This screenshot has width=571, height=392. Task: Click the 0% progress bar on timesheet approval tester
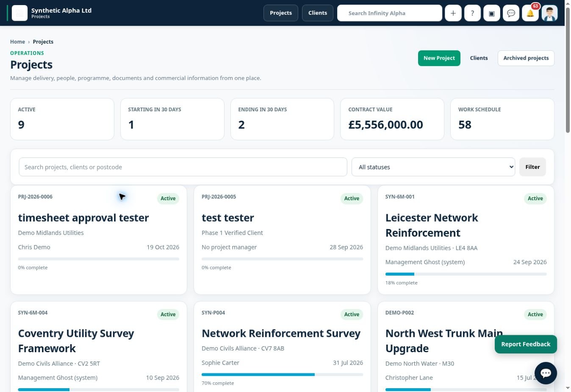99,259
